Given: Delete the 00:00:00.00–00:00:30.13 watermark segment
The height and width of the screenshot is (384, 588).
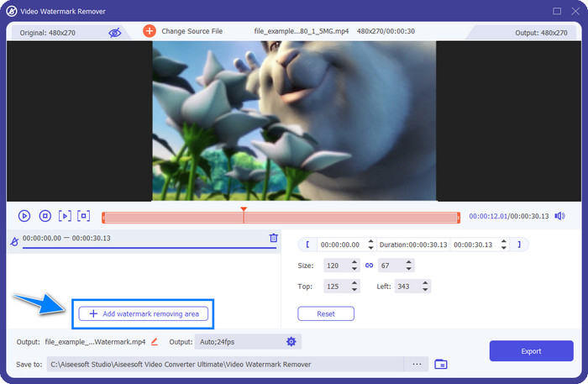Looking at the screenshot, I should (x=274, y=238).
